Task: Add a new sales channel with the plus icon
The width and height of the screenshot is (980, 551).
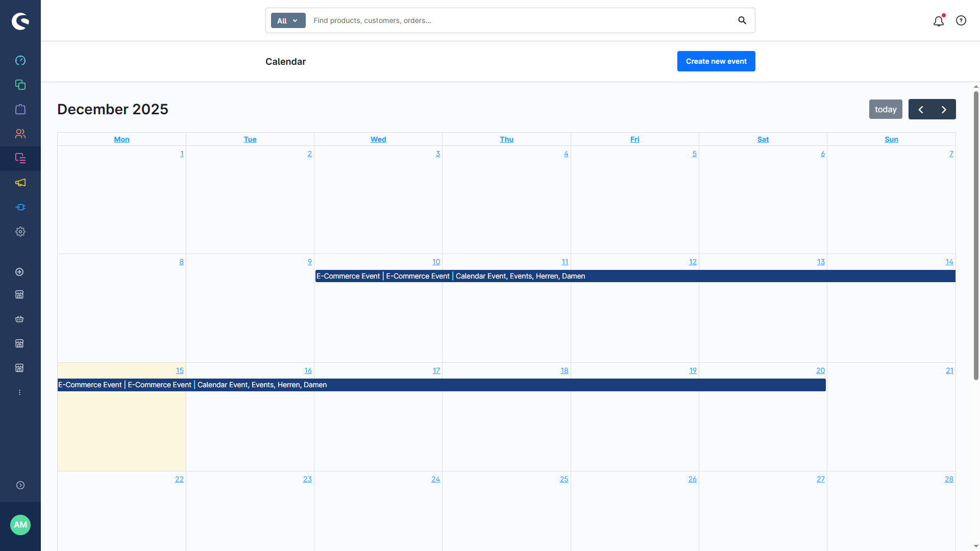Action: [19, 272]
